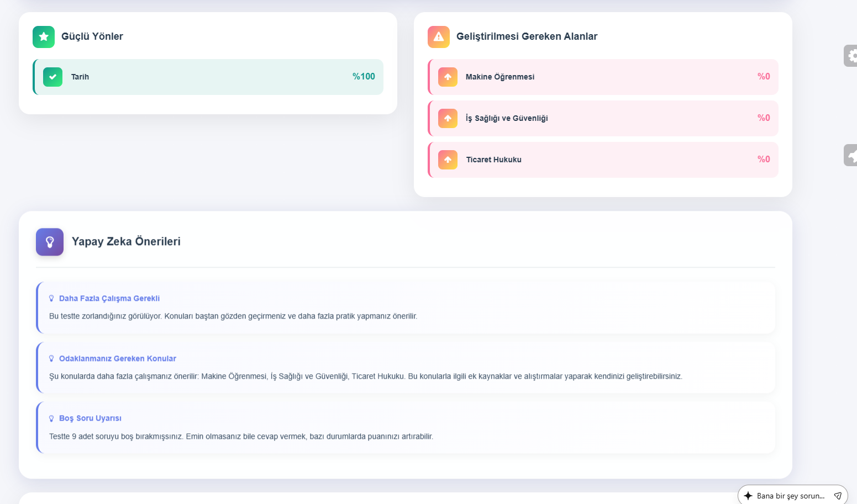Click the purple lightbulb icon for Yapay Zeka Önerileri
Screen dimensions: 857x504
(50, 242)
